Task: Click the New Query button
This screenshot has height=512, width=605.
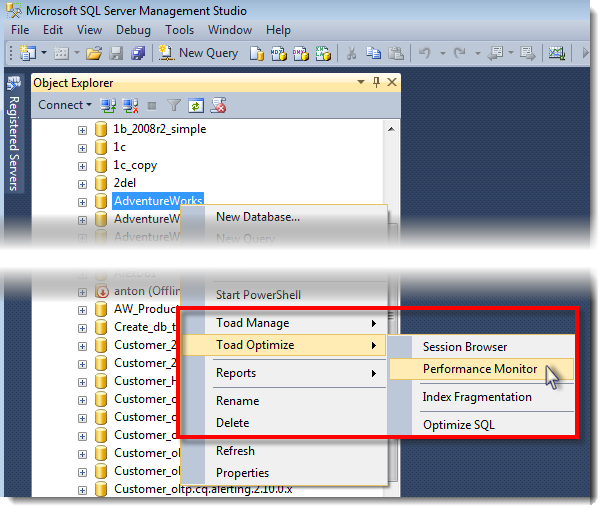Action: [198, 53]
